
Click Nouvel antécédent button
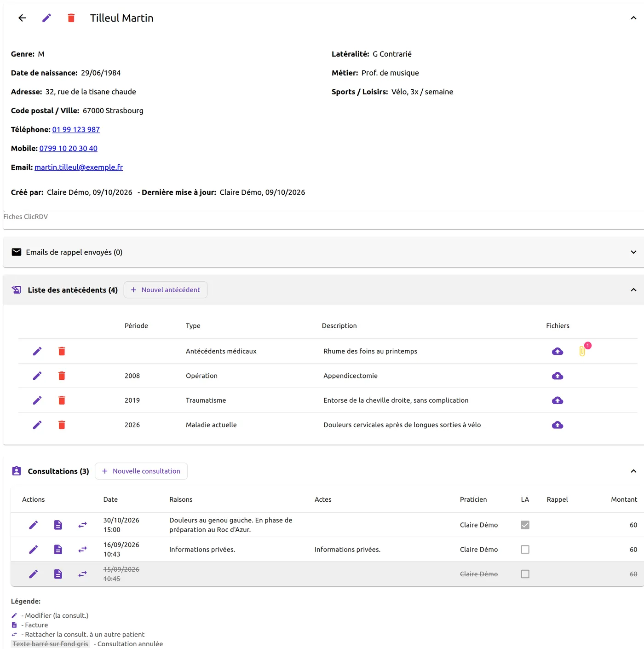166,290
